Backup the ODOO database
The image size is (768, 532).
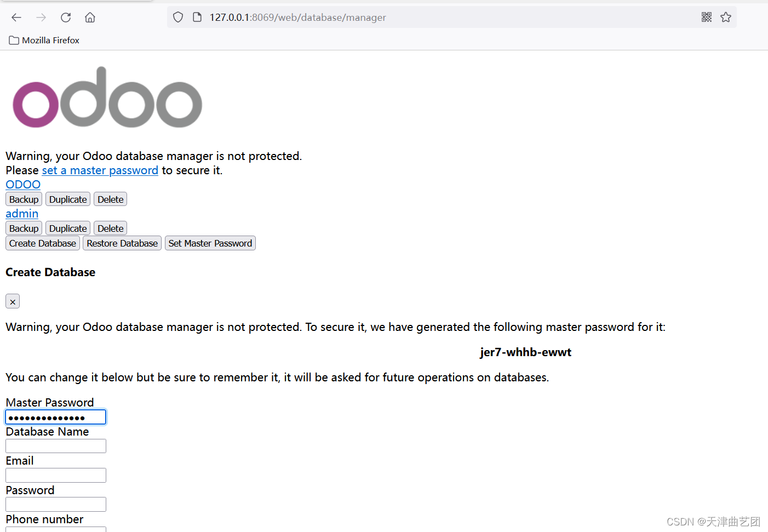23,199
